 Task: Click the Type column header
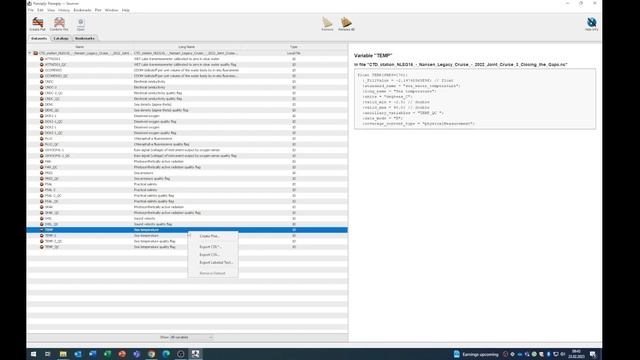click(x=293, y=47)
